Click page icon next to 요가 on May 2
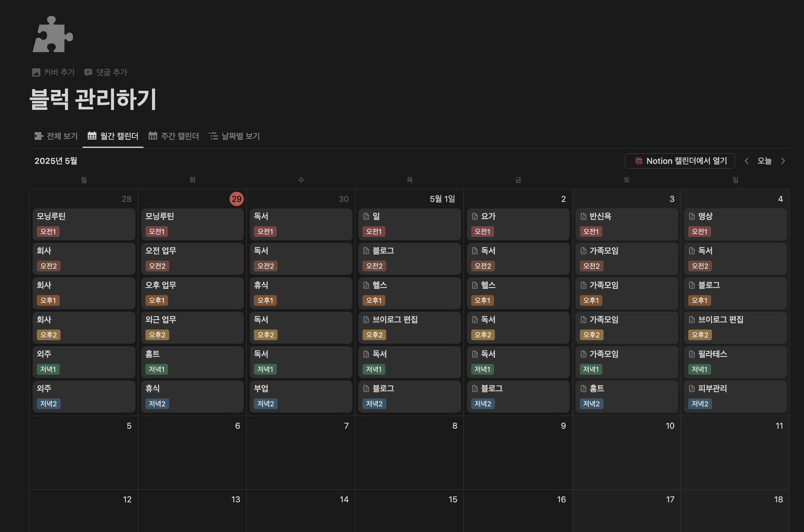This screenshot has width=804, height=532. coord(475,216)
